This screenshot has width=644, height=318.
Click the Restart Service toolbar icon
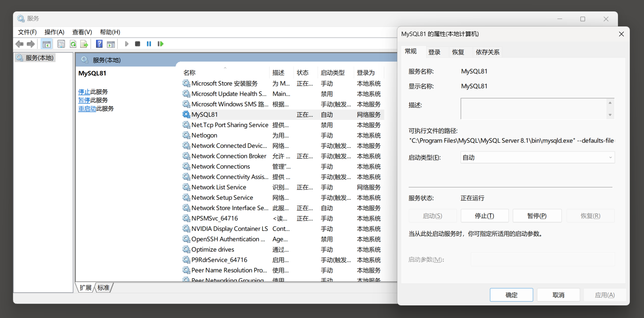(x=161, y=44)
